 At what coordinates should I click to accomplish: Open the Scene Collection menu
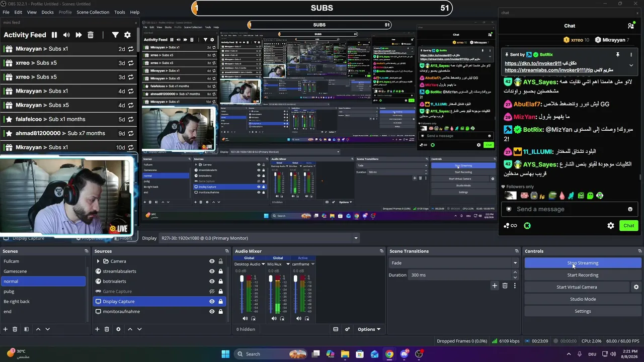(93, 12)
